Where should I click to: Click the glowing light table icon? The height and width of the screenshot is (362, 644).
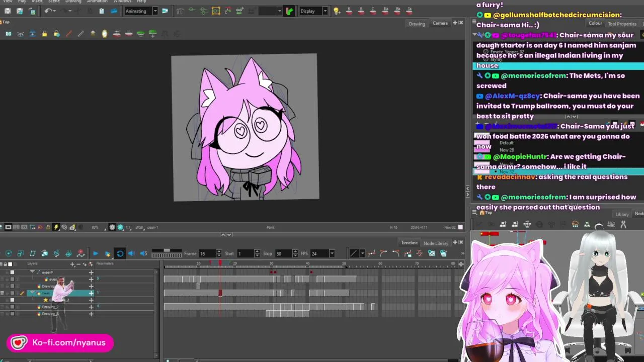[105, 34]
